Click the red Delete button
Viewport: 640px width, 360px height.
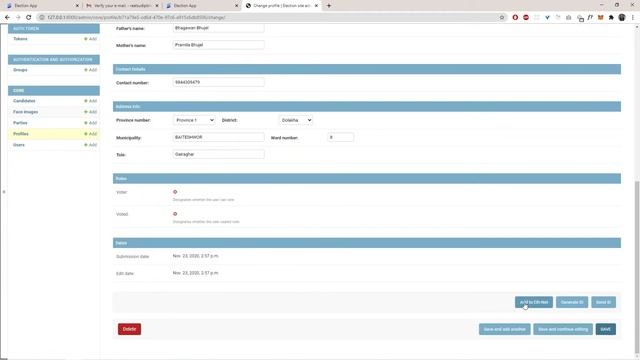129,329
